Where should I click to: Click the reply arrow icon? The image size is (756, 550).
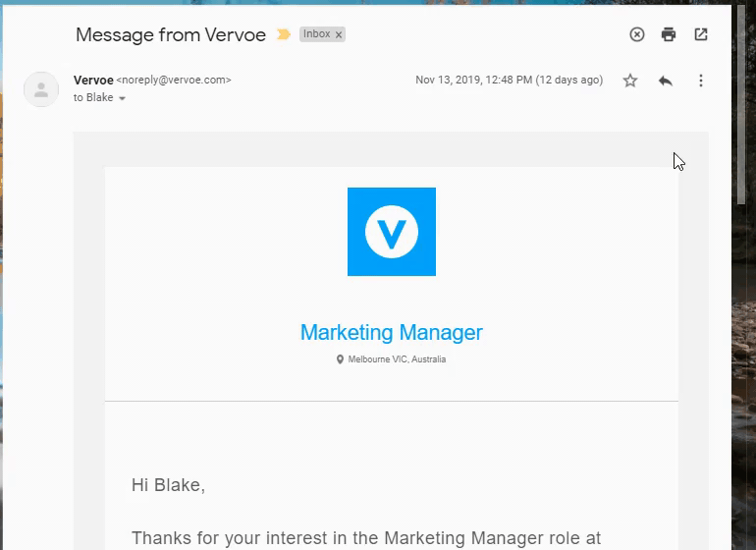[666, 81]
